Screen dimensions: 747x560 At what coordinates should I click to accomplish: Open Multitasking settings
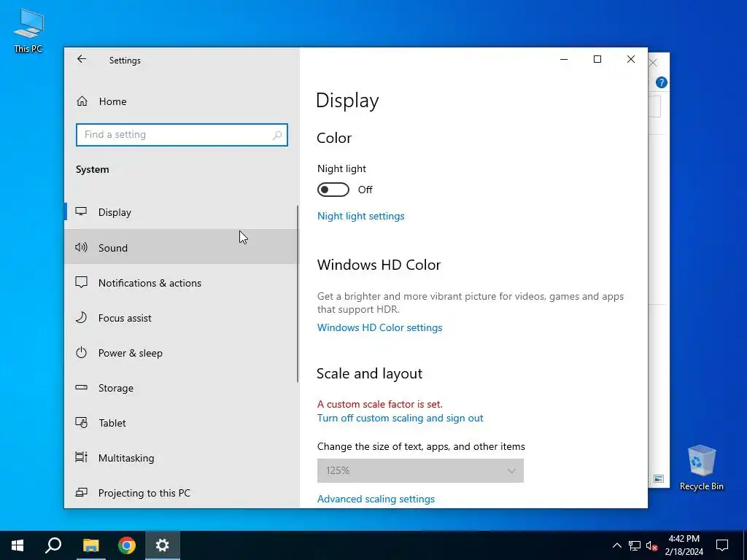pos(182,458)
